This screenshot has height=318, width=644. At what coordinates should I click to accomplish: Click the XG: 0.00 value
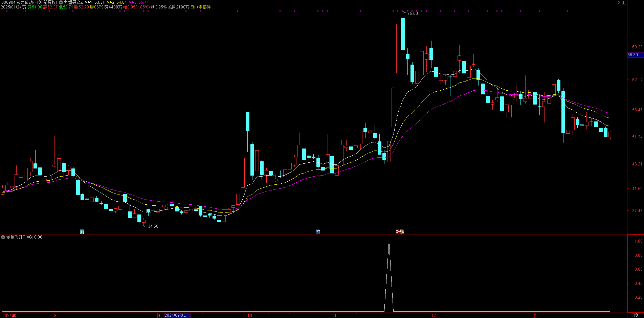[34, 237]
